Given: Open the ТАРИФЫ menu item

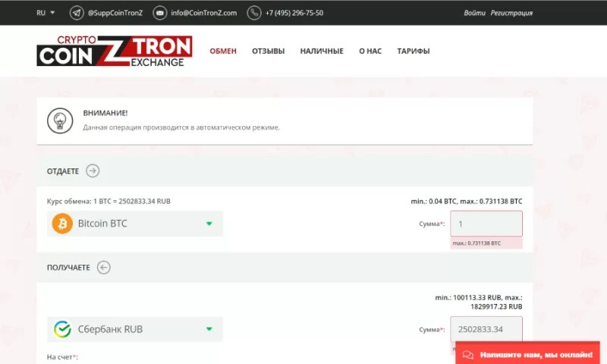Looking at the screenshot, I should (414, 52).
